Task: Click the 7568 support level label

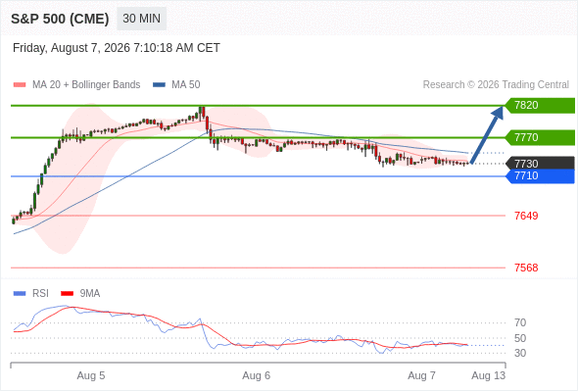Action: pyautogui.click(x=526, y=268)
